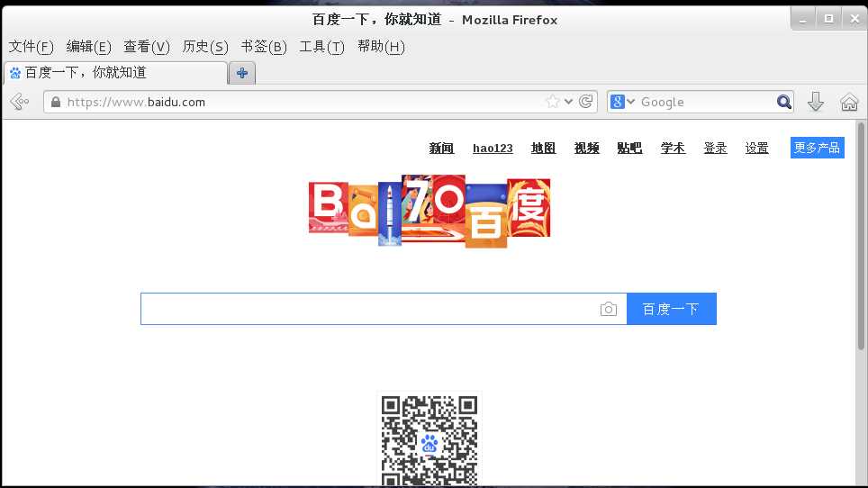Minimize the Firefox window
Image resolution: width=868 pixels, height=488 pixels.
pos(802,20)
